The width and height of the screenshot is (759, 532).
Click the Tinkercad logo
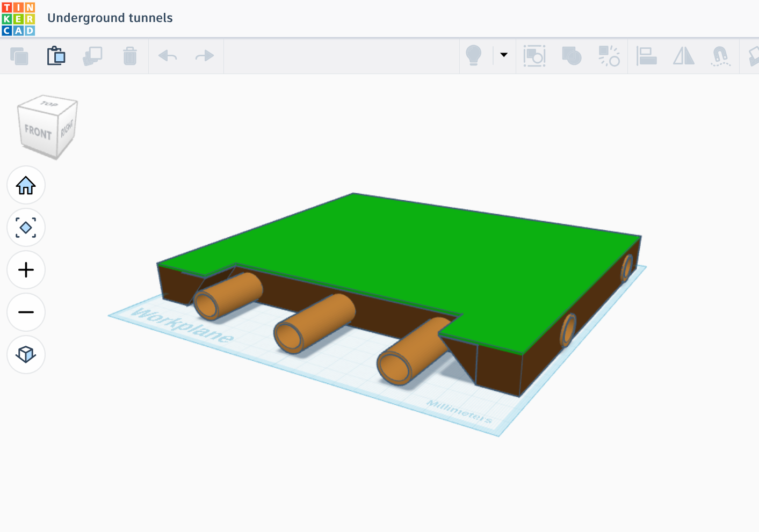point(18,19)
